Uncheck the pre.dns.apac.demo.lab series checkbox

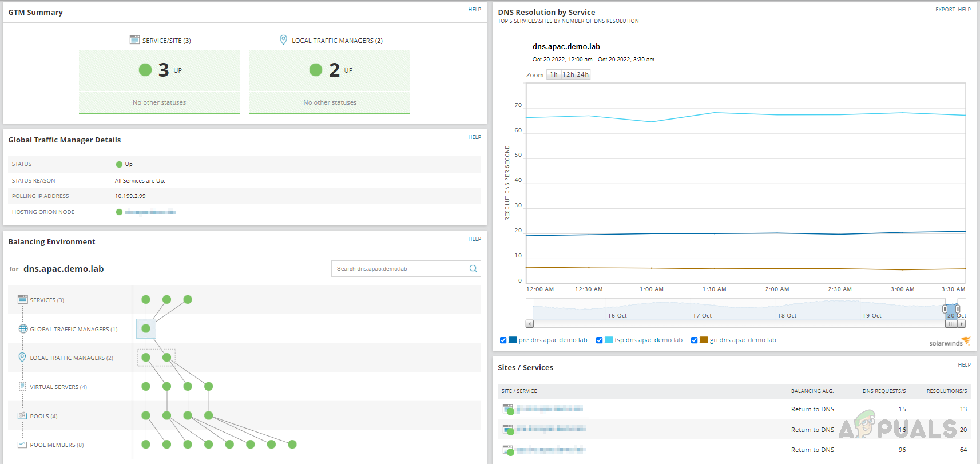point(503,340)
